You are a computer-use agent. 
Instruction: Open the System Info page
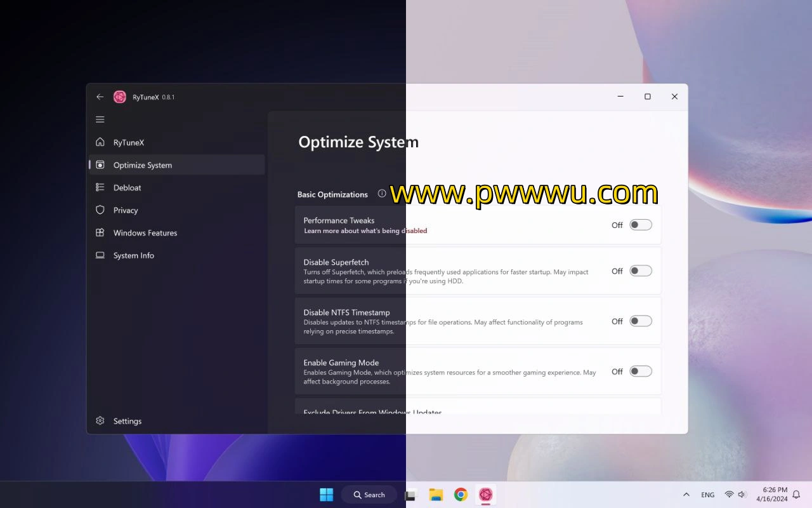coord(176,255)
